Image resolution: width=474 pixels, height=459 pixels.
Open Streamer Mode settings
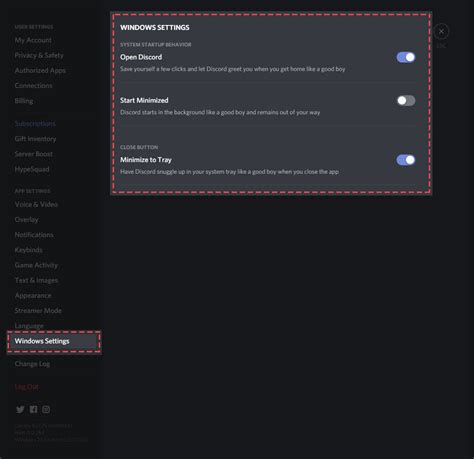pyautogui.click(x=38, y=311)
